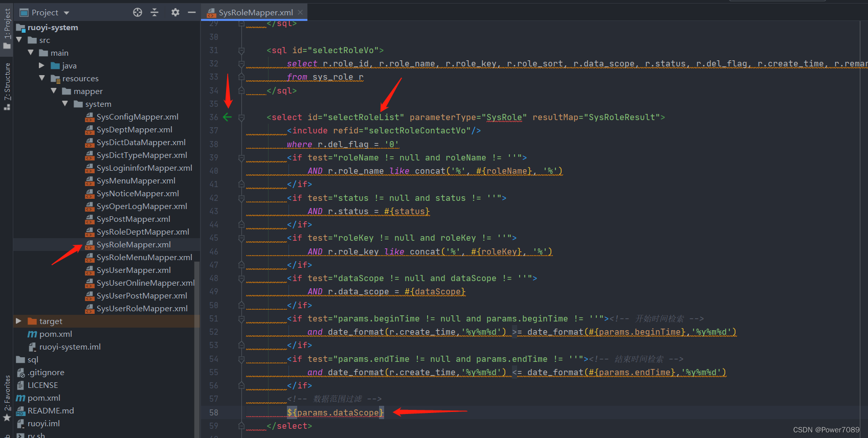Fold the selectRoleVo sql block at line 31
The width and height of the screenshot is (868, 438).
click(241, 51)
